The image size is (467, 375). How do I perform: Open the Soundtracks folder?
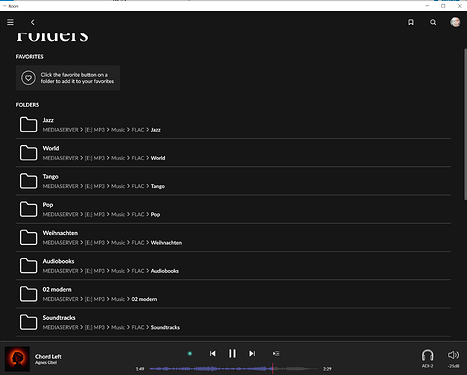(233, 322)
